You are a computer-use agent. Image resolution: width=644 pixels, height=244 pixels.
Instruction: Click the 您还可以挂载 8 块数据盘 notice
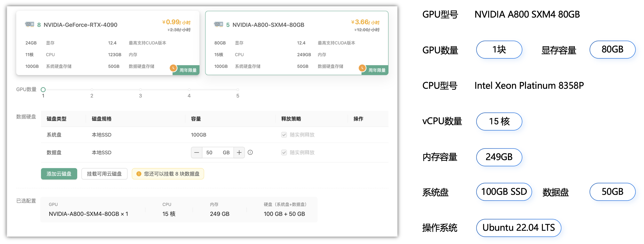coord(168,174)
